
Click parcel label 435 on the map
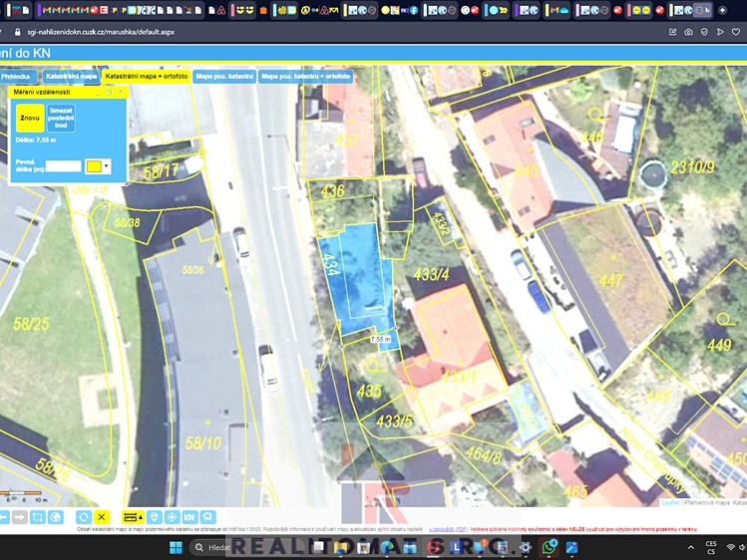(x=369, y=391)
